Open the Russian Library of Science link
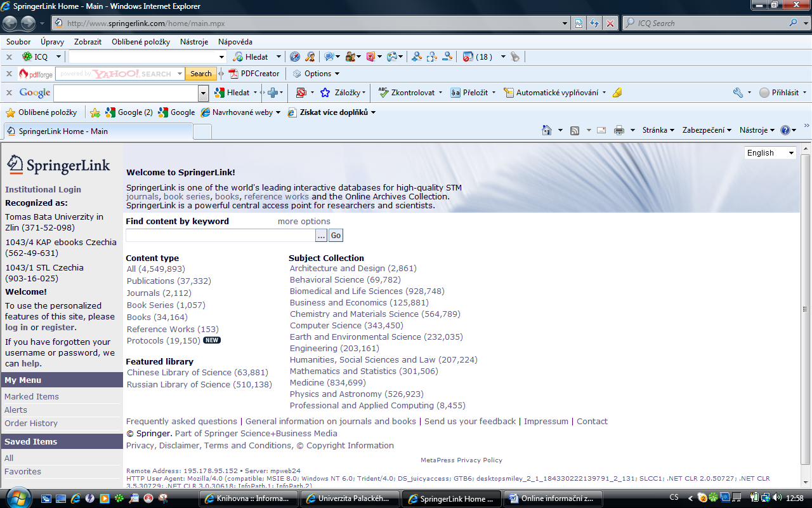The width and height of the screenshot is (812, 508). click(199, 384)
